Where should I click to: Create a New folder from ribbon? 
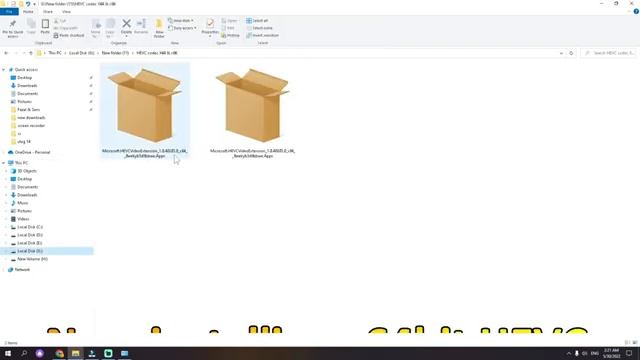coord(159,28)
